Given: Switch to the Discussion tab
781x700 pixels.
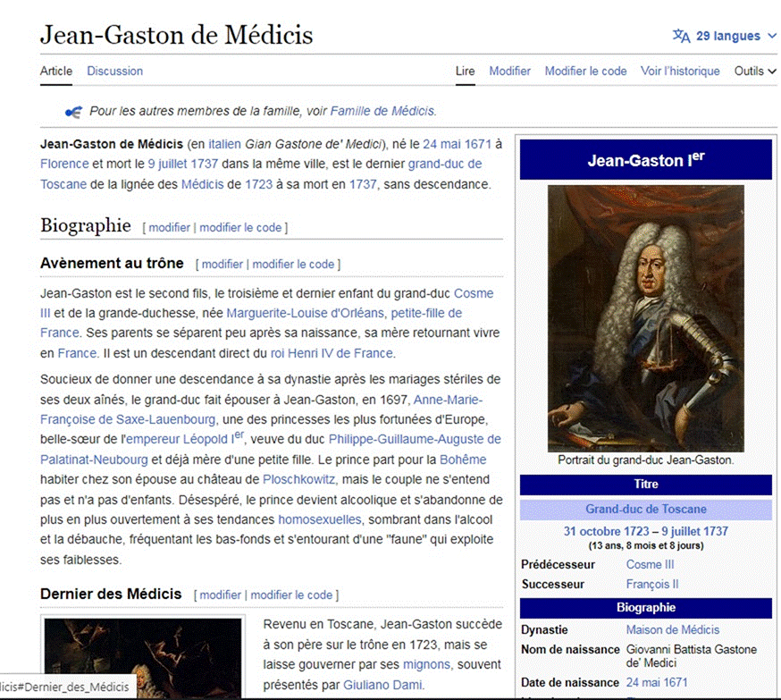Looking at the screenshot, I should (115, 72).
